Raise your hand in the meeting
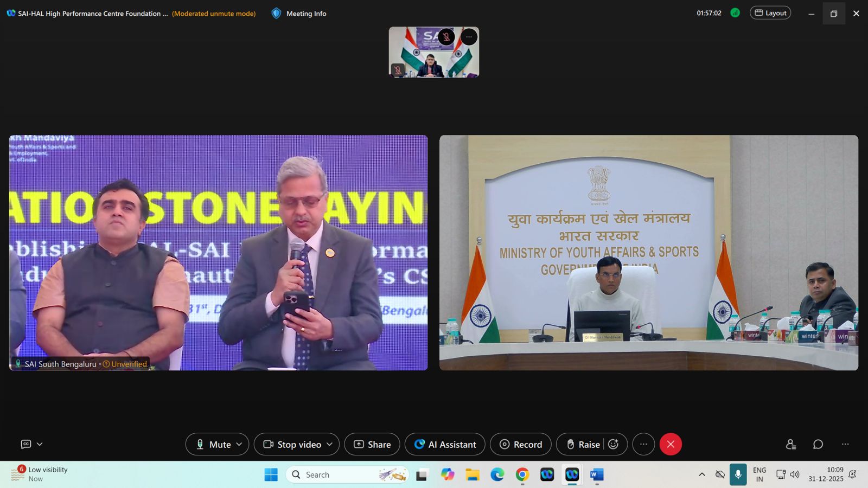This screenshot has width=868, height=488. tap(583, 445)
